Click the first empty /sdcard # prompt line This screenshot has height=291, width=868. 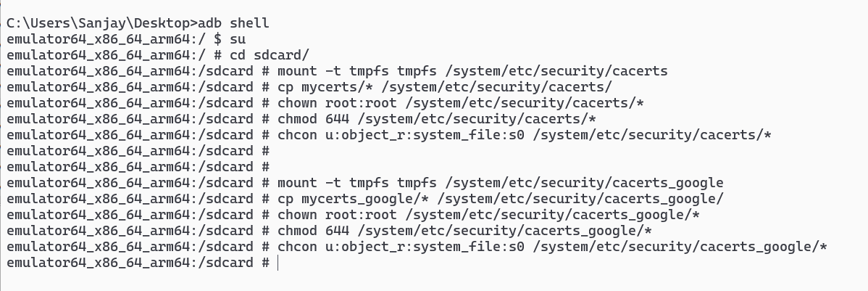pyautogui.click(x=138, y=152)
